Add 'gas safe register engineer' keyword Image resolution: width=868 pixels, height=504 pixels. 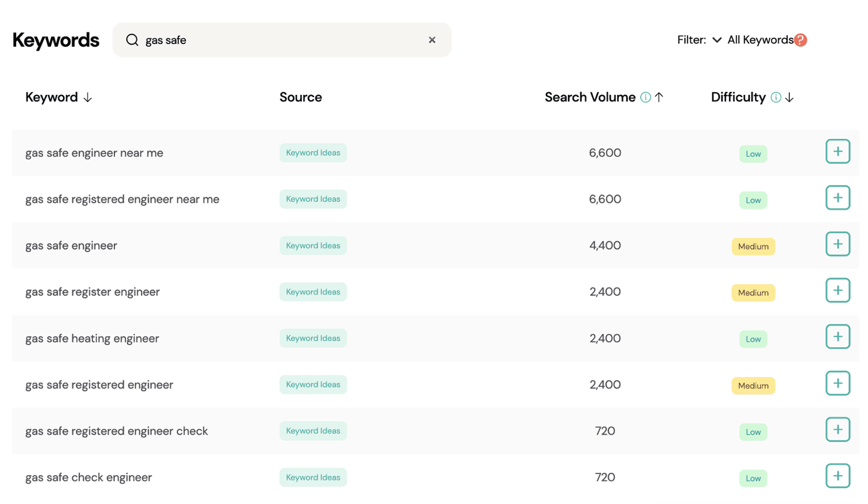[x=838, y=290]
